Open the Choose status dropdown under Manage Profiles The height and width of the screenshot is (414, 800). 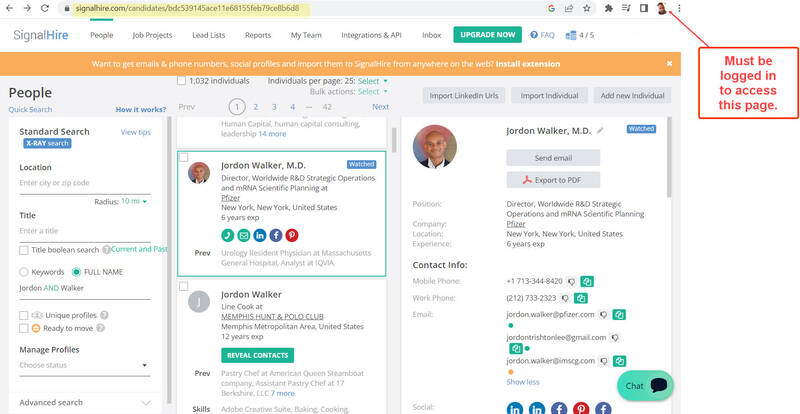pos(84,366)
